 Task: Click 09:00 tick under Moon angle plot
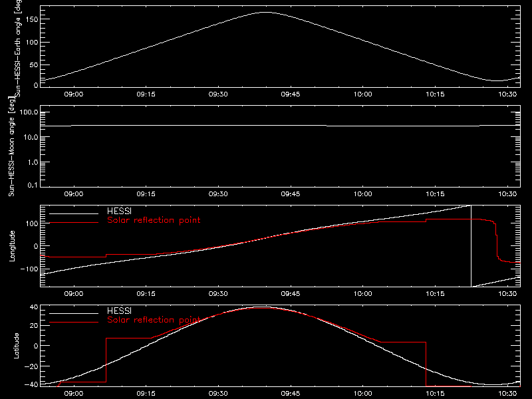tap(74, 194)
